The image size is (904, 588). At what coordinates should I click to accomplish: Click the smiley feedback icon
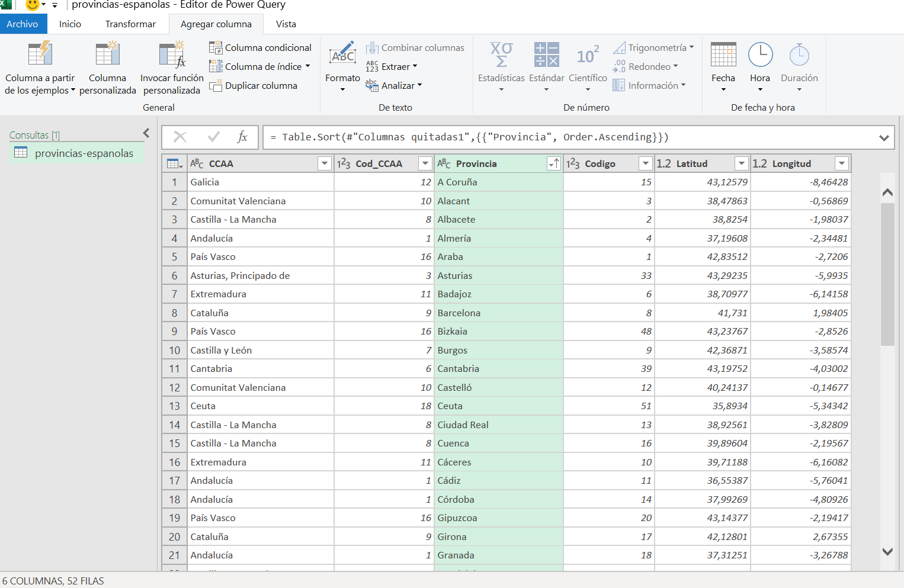click(33, 5)
